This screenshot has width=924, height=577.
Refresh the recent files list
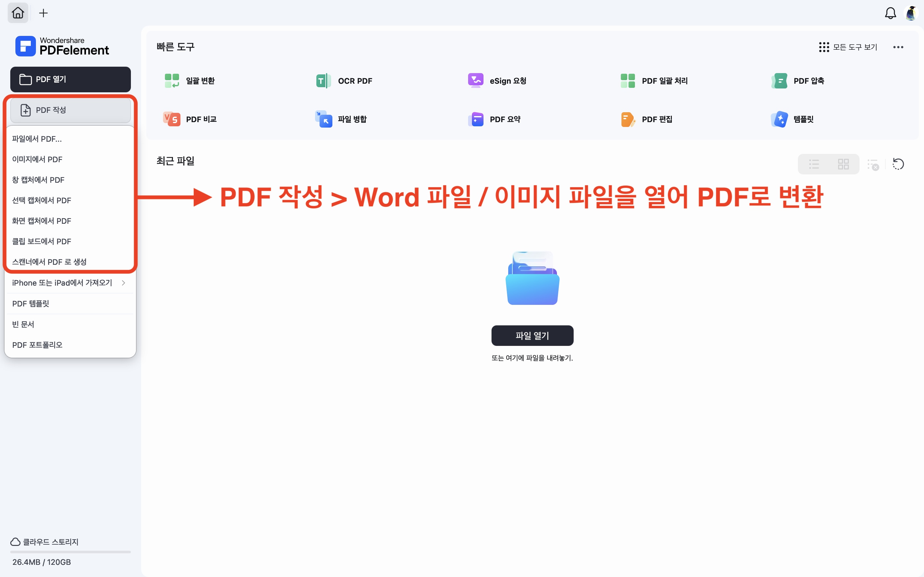pyautogui.click(x=898, y=164)
